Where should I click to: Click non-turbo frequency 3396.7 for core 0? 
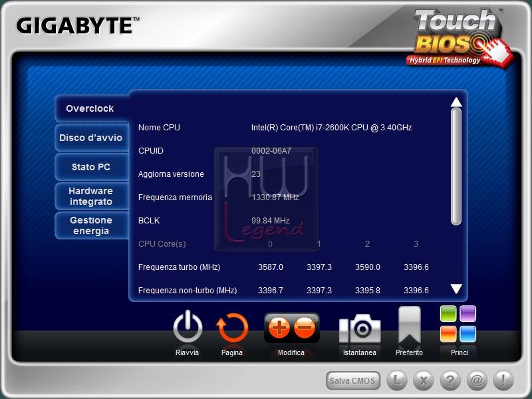[x=271, y=291]
